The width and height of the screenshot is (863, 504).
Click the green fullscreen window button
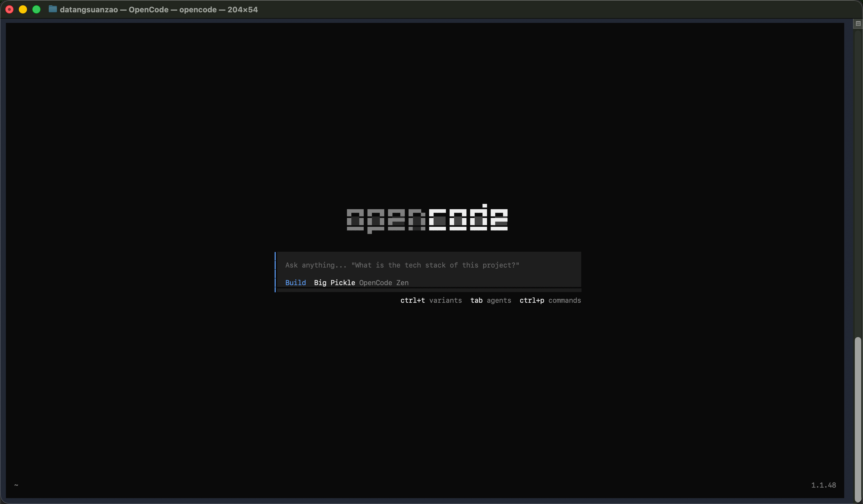(x=36, y=10)
